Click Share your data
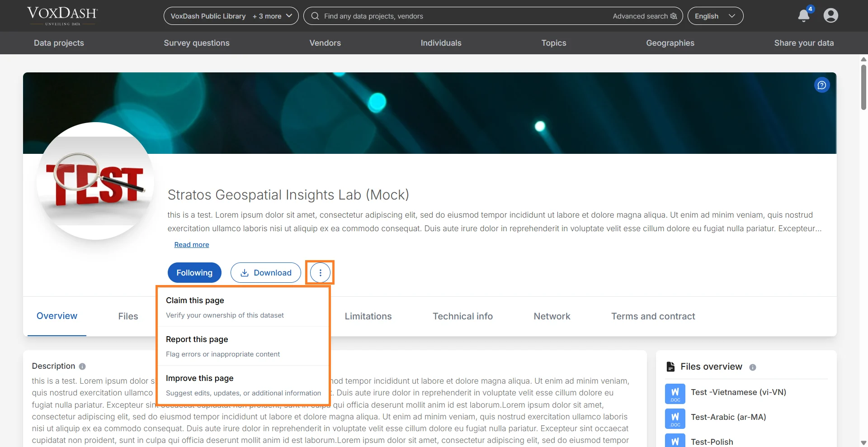Image resolution: width=868 pixels, height=447 pixels. (804, 43)
